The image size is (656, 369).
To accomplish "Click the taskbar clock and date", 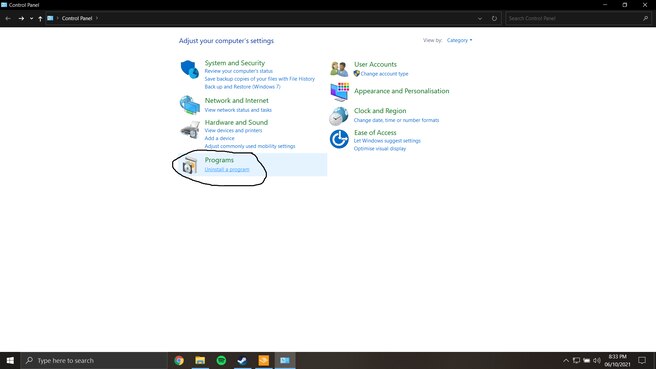I will click(x=617, y=361).
